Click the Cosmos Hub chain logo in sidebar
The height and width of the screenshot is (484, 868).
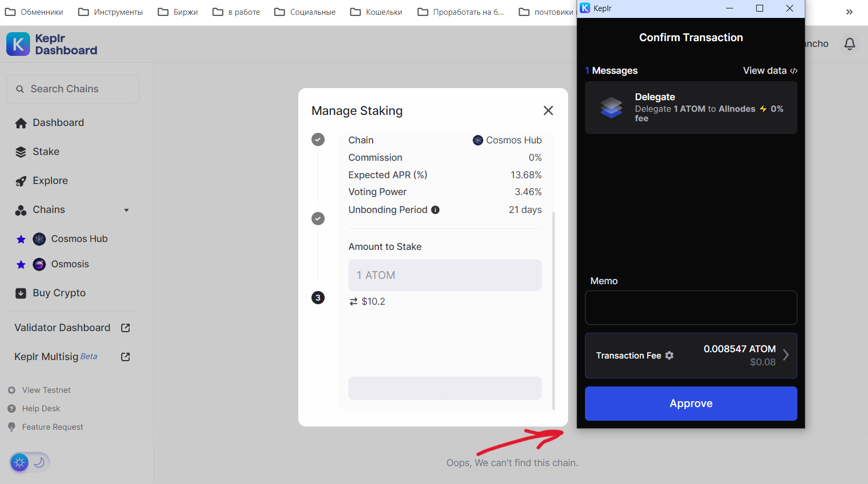point(40,239)
